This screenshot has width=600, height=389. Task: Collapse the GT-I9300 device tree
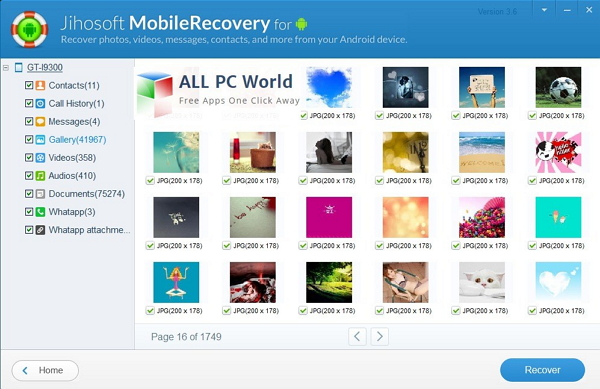tap(6, 68)
